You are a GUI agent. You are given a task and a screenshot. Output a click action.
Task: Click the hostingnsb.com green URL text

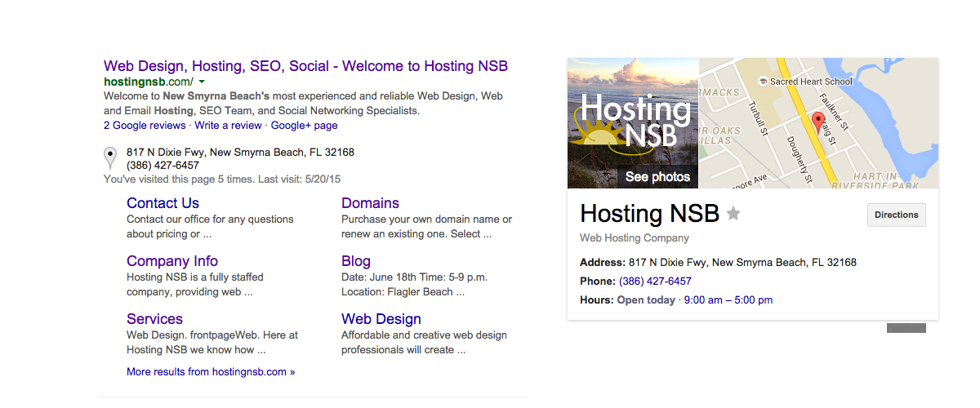(149, 82)
